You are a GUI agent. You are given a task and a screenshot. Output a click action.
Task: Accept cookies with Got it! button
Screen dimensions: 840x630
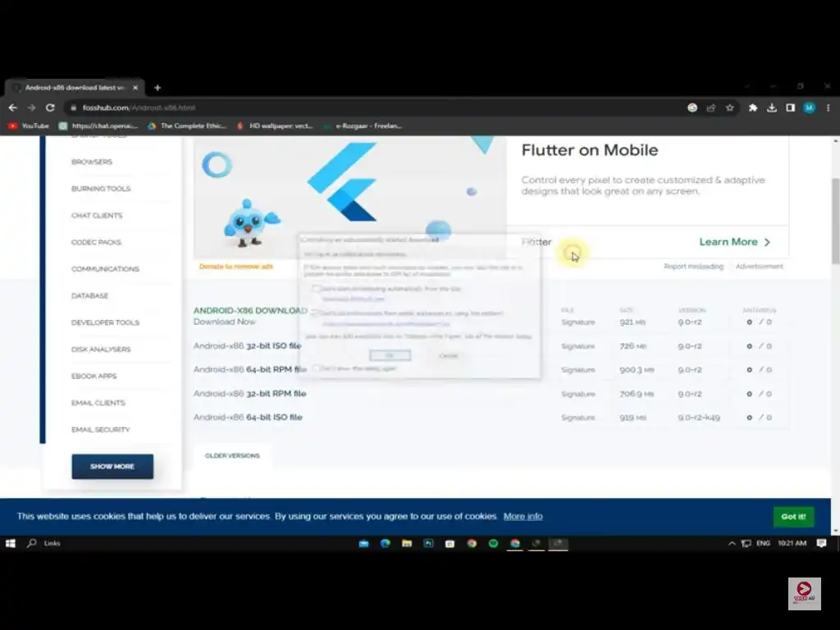pyautogui.click(x=793, y=517)
